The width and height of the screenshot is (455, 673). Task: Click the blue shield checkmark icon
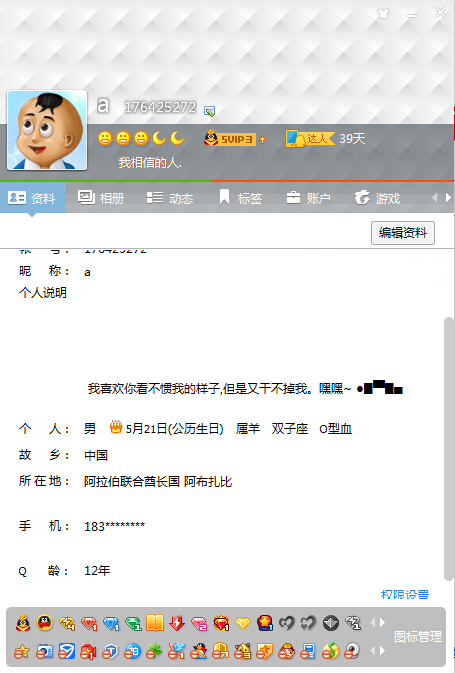coord(67,652)
